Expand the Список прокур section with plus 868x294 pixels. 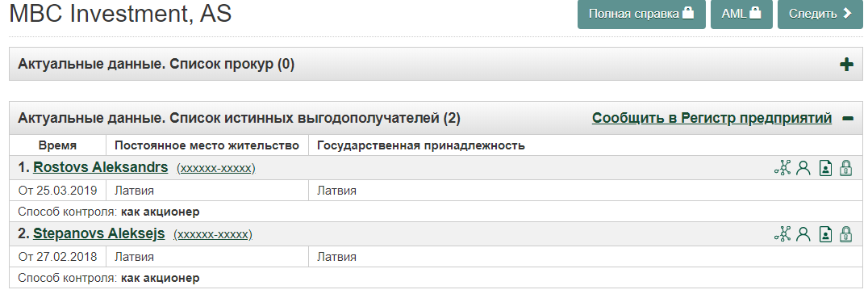point(846,65)
